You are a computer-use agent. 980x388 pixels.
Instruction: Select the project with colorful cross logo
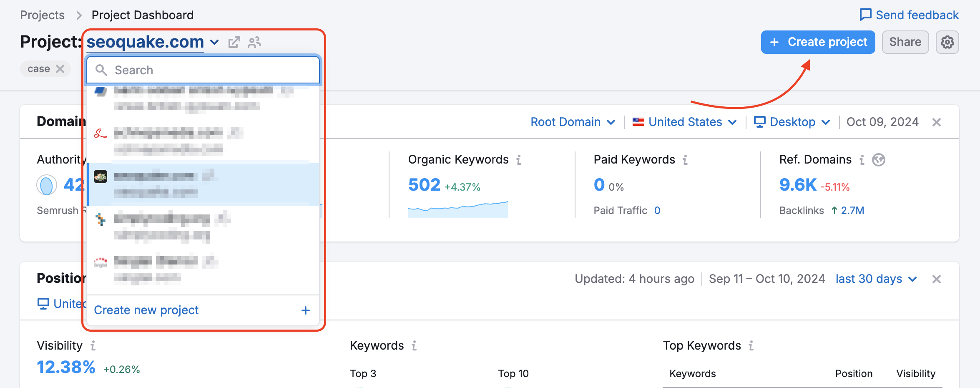(204, 227)
